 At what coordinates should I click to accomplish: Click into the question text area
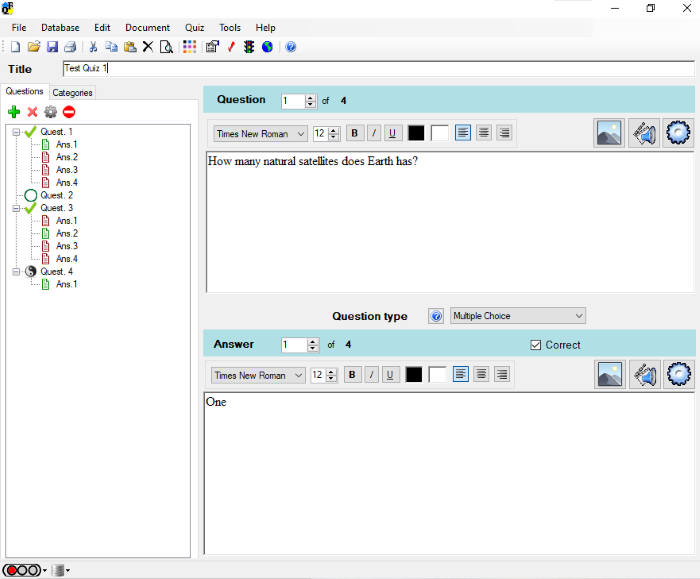(450, 222)
